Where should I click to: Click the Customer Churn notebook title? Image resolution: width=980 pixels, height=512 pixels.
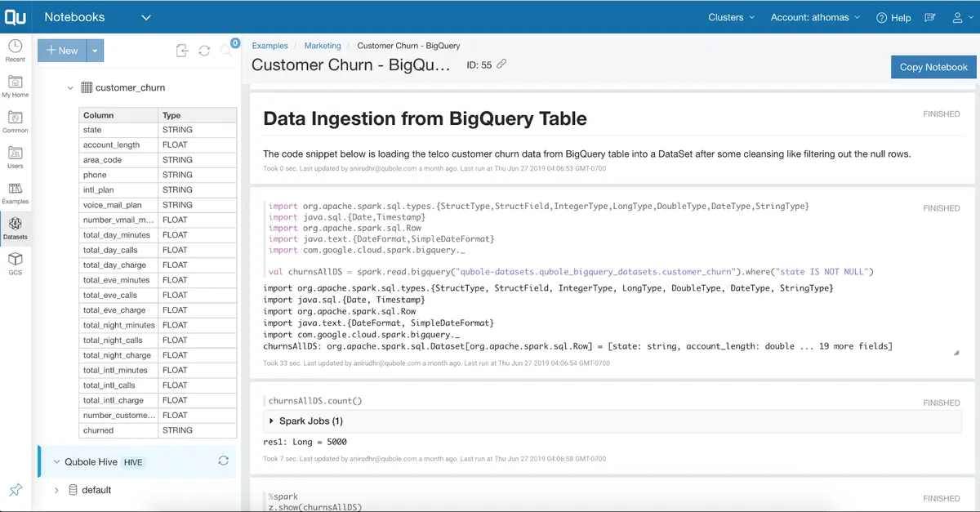click(x=351, y=65)
